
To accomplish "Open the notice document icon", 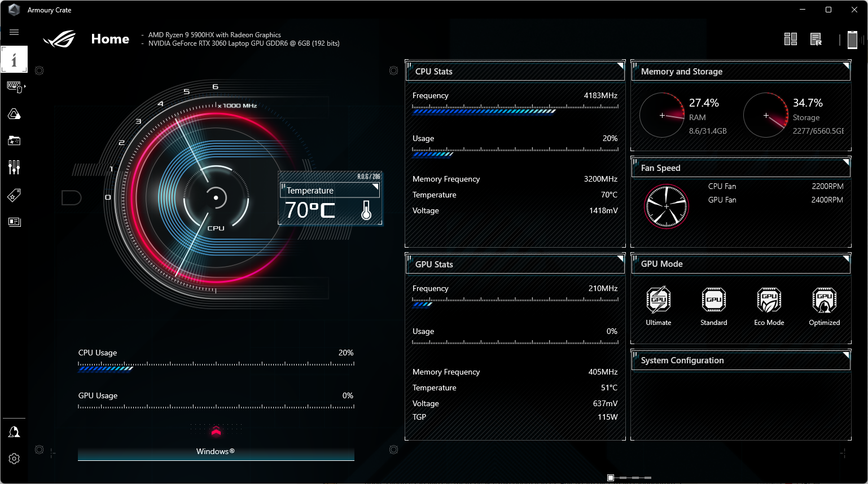I will [x=816, y=39].
